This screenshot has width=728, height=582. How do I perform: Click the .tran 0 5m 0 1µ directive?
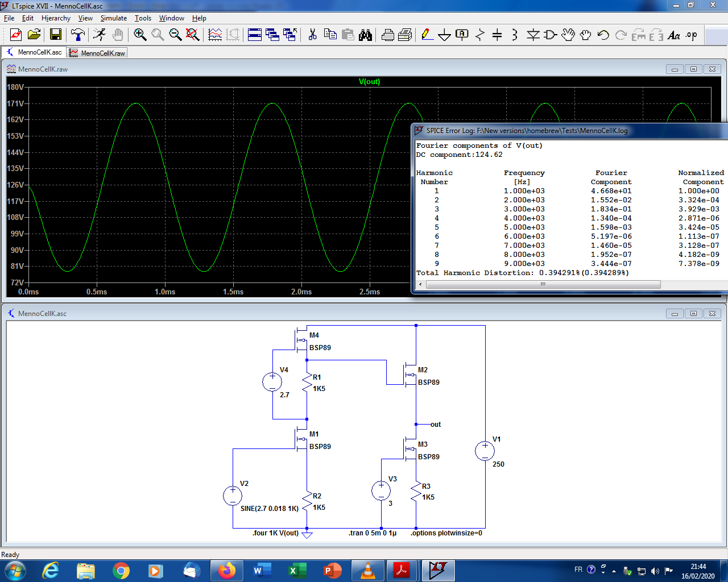373,533
